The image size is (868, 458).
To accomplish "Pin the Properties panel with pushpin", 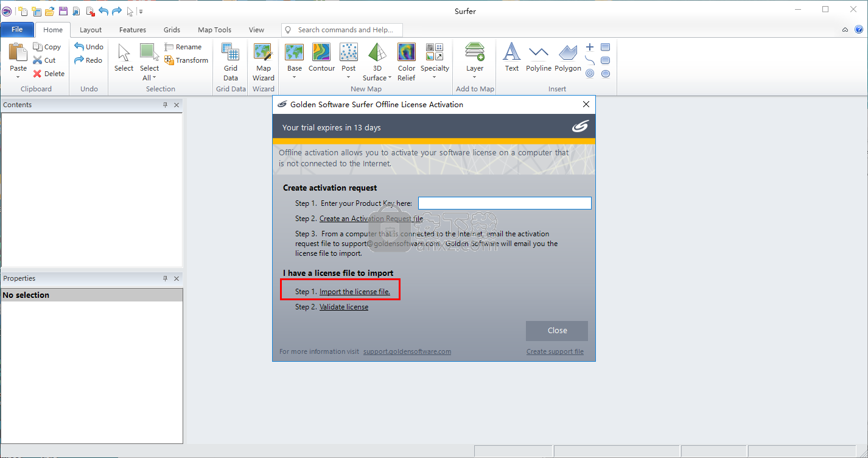I will pyautogui.click(x=165, y=278).
